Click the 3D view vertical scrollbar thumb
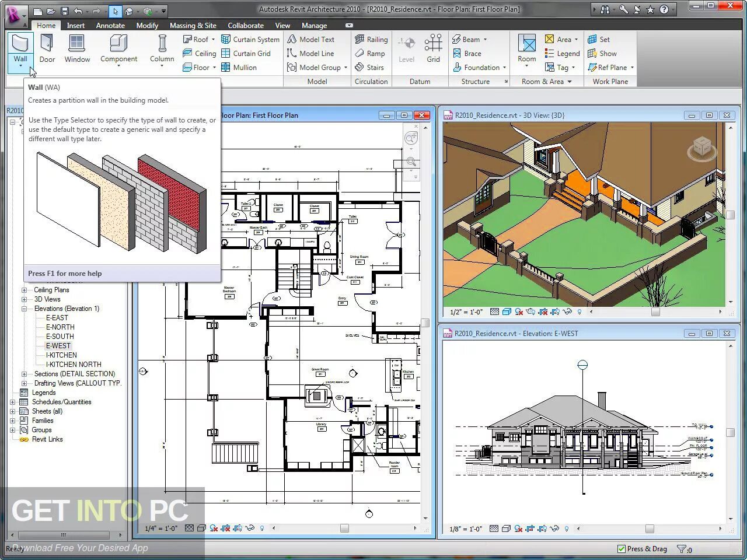 (x=730, y=215)
